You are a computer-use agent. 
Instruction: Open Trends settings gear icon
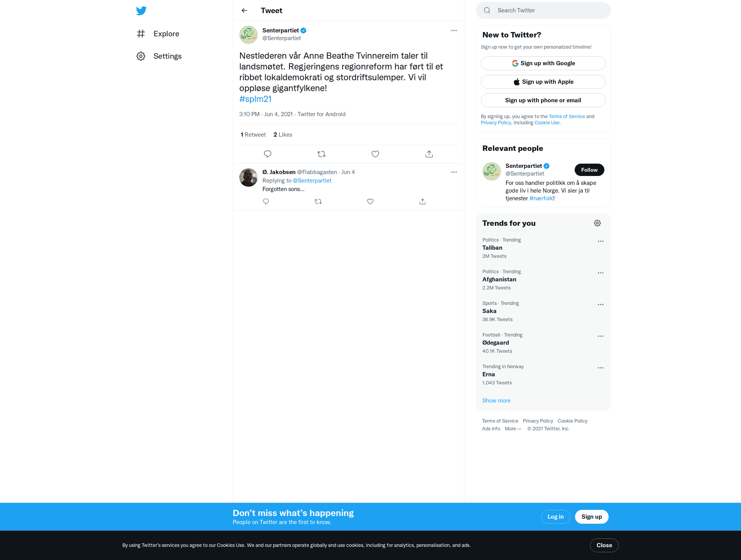[x=597, y=223]
